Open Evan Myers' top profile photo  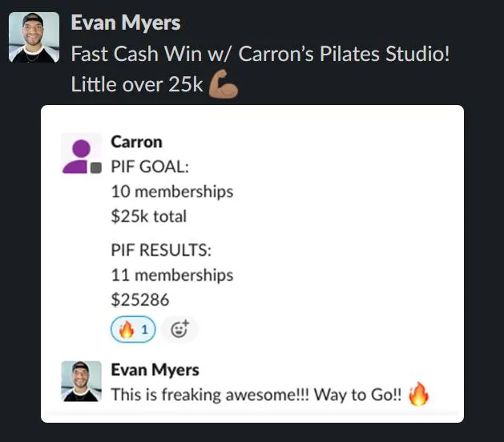point(34,37)
